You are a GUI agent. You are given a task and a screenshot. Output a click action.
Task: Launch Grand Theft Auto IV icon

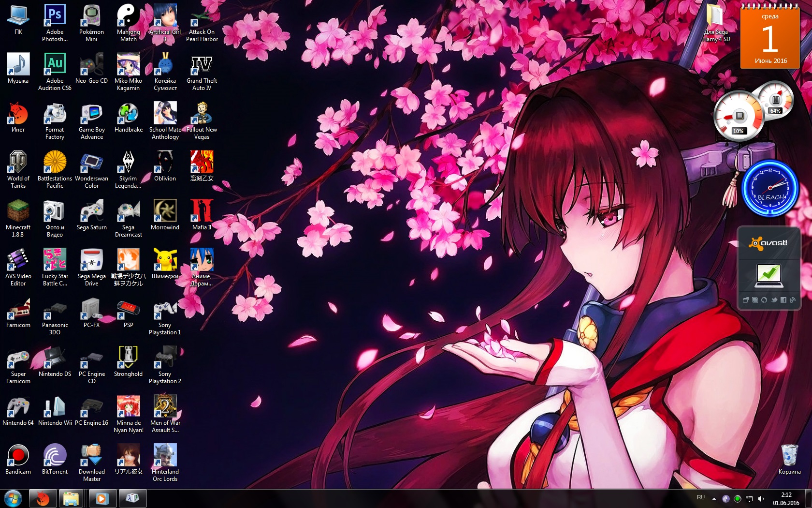[202, 72]
